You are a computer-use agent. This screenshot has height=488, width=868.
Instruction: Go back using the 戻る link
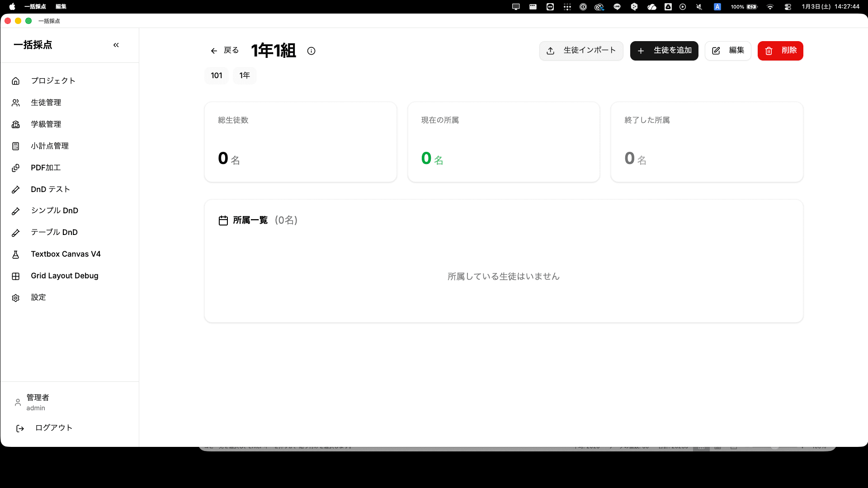click(224, 51)
